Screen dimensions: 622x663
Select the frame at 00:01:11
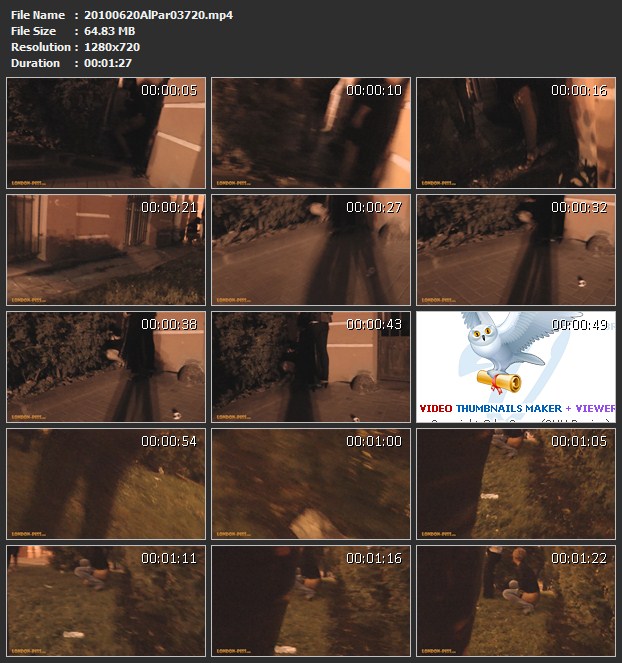point(106,601)
